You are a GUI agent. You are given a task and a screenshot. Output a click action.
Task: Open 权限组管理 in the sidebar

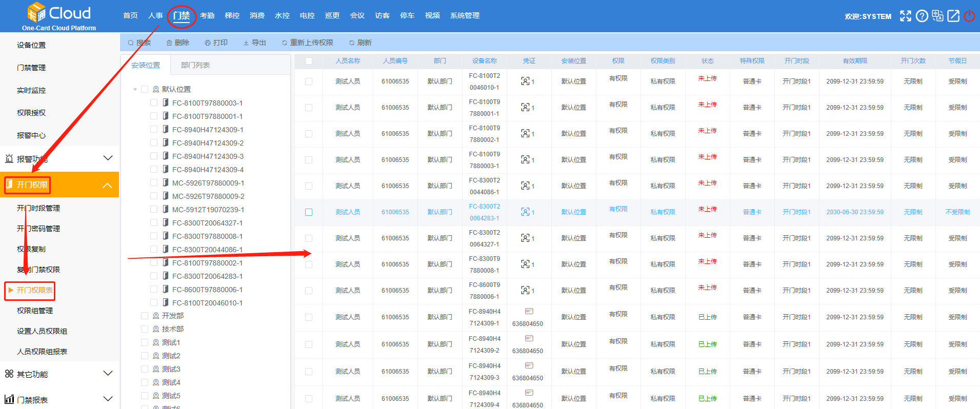[35, 311]
